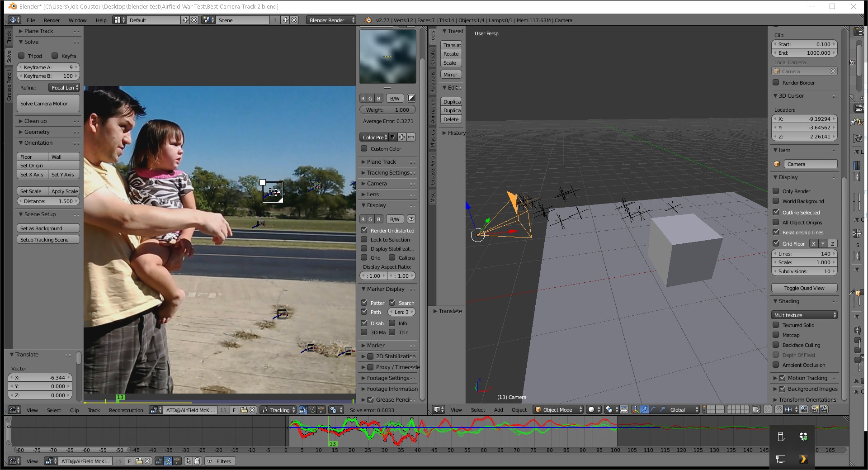Click Dropbox icon in system tray popup
The height and width of the screenshot is (470, 868).
click(x=803, y=437)
